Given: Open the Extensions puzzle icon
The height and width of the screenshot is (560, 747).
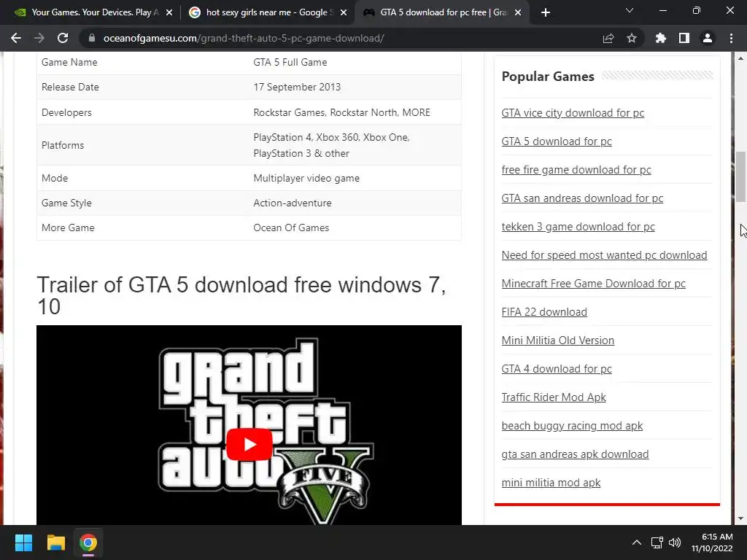Looking at the screenshot, I should coord(661,38).
